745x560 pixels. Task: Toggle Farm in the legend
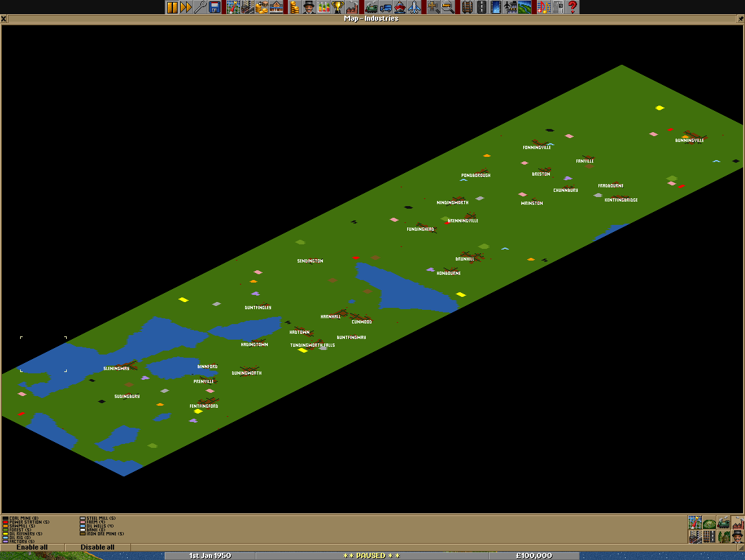coord(93,522)
